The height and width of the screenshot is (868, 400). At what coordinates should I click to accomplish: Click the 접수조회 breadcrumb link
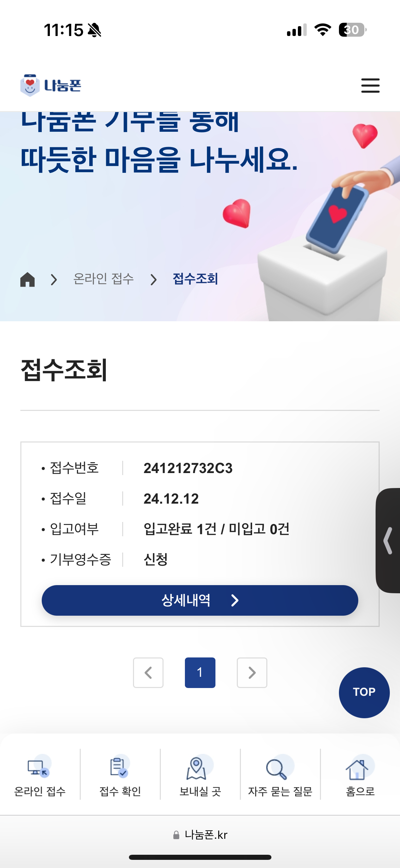point(195,279)
